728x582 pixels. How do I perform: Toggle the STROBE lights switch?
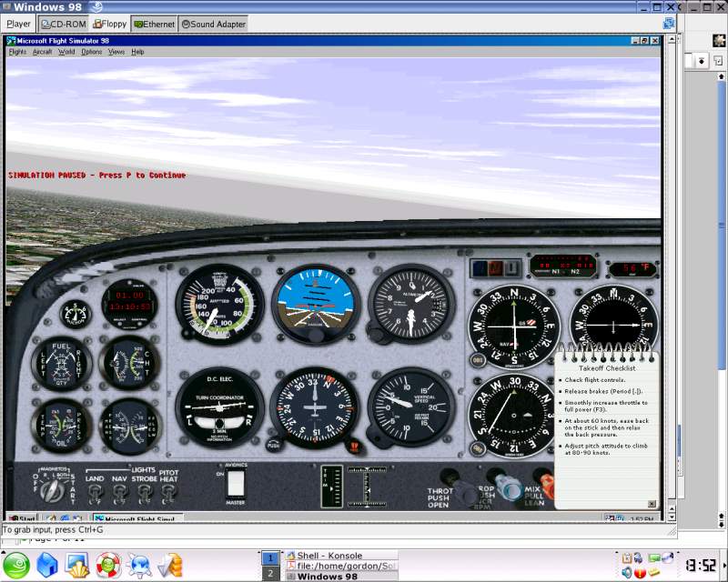(145, 494)
